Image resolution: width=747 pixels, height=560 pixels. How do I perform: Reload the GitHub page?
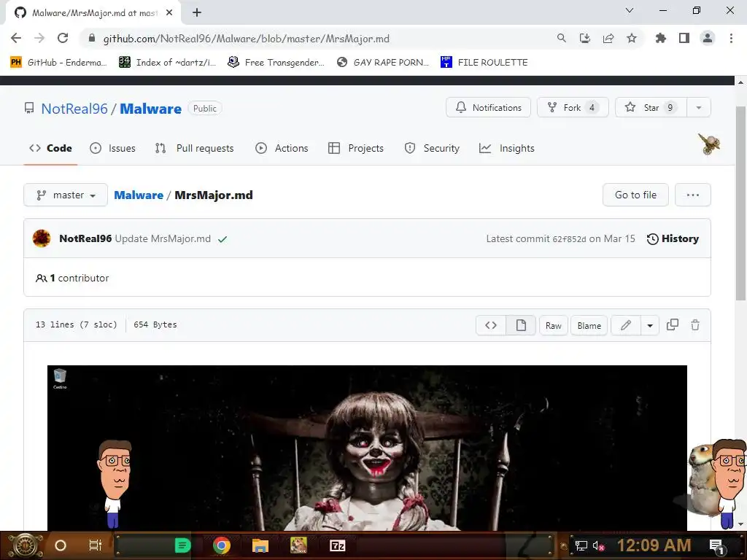tap(63, 38)
